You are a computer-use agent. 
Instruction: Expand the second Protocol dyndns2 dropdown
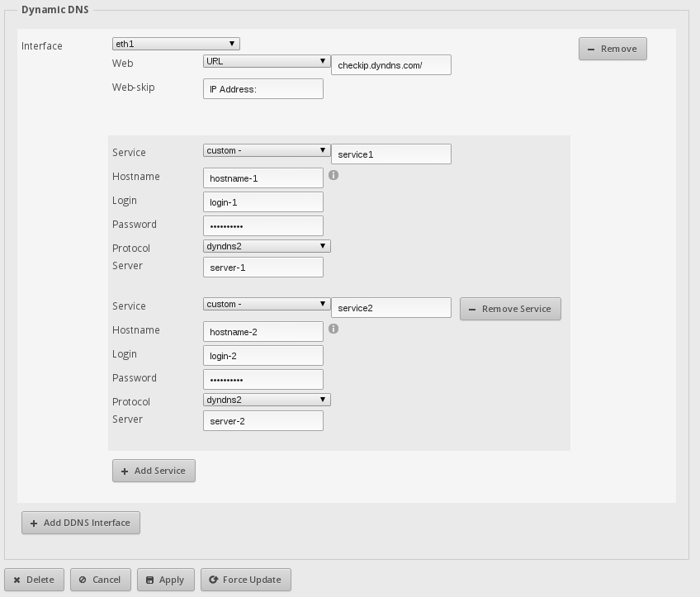point(267,400)
